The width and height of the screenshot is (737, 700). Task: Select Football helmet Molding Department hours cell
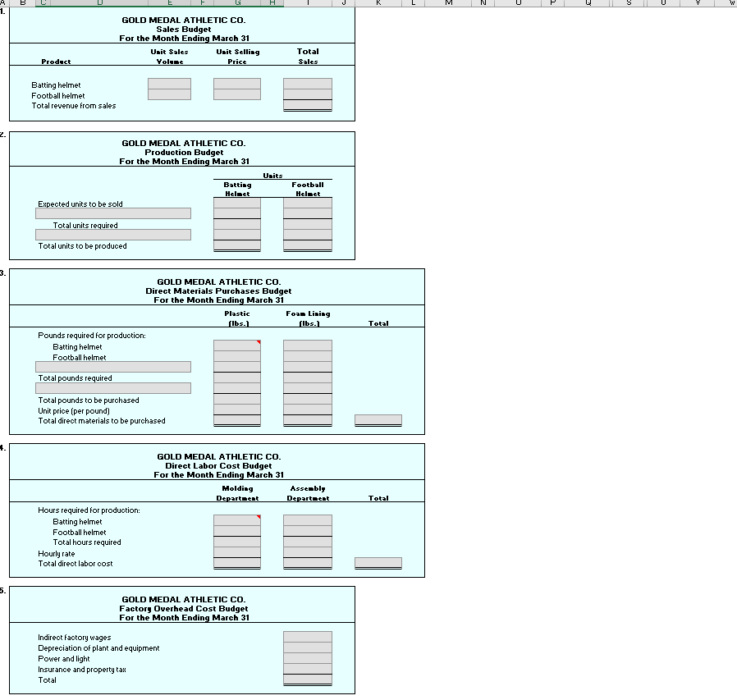click(237, 531)
